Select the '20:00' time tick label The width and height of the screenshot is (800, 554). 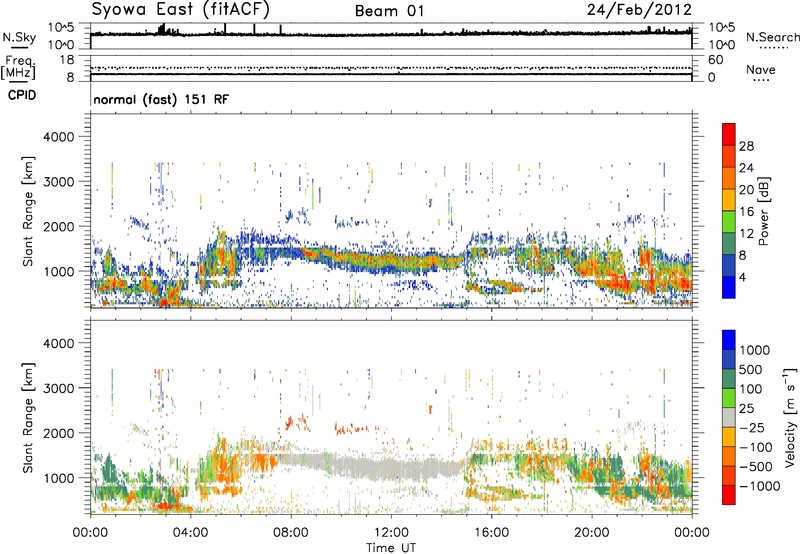tap(592, 533)
